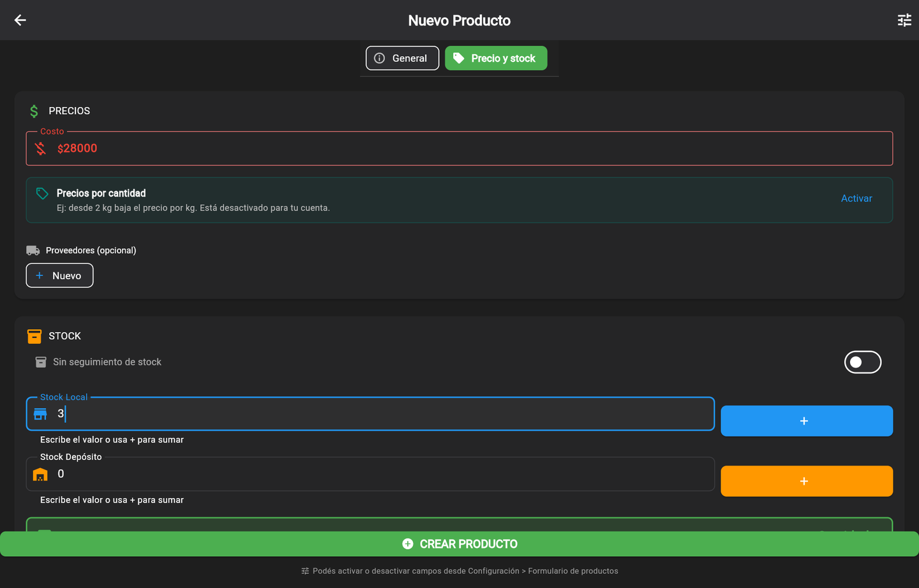Image resolution: width=919 pixels, height=588 pixels.
Task: Click the teal tag icon beside Precios por cantidad
Action: (x=42, y=193)
